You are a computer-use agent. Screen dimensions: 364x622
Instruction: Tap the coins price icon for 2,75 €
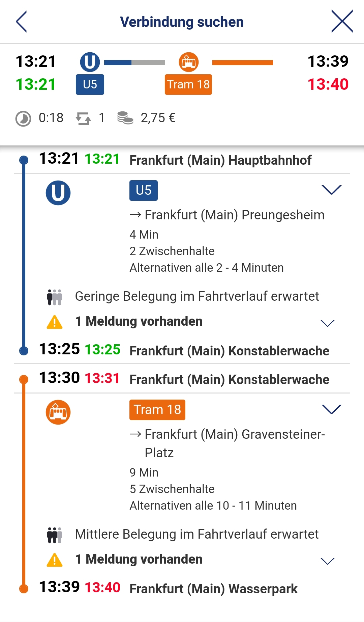tap(125, 118)
